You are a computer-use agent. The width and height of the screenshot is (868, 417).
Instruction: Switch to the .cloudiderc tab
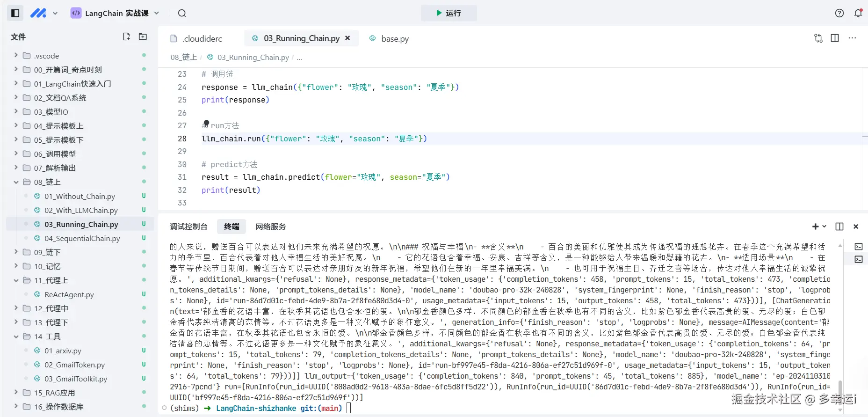[x=196, y=38]
